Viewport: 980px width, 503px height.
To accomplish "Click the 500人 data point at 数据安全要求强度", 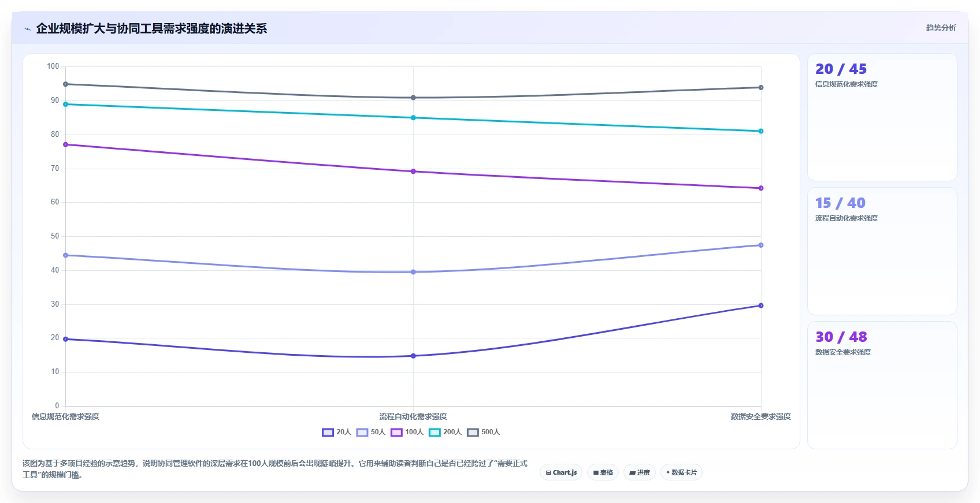I will tap(761, 88).
